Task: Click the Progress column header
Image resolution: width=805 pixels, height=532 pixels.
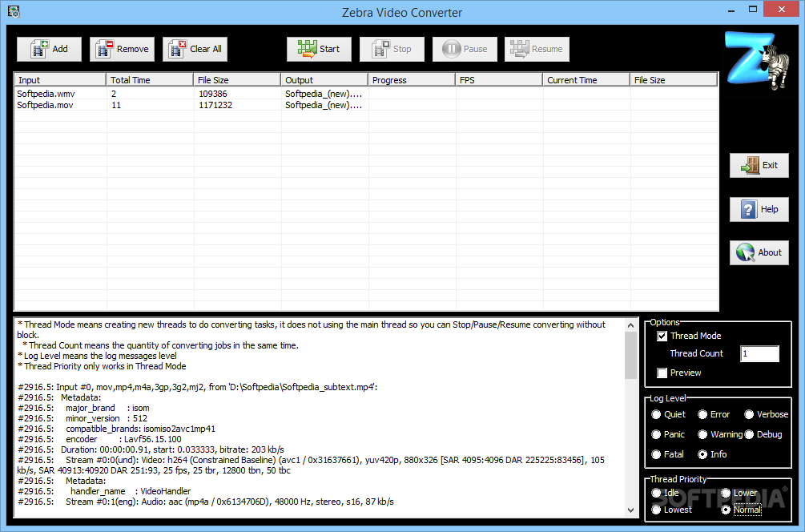Action: [x=411, y=80]
